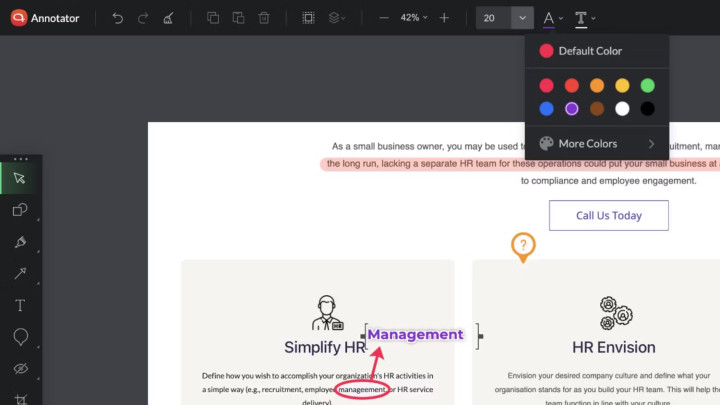Expand the More Colors submenu
Viewport: 720px width, 405px height.
[597, 144]
